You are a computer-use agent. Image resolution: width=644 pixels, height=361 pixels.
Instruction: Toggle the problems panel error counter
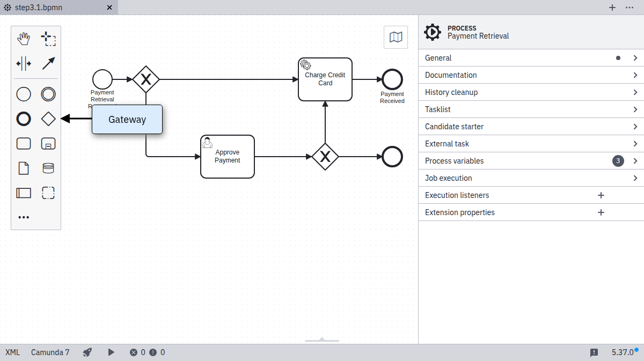[x=137, y=352]
